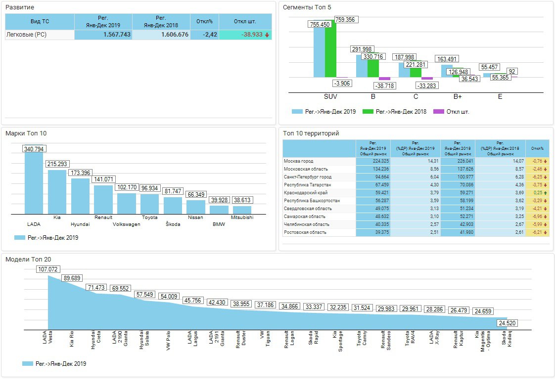Click the blue 2019 legend swatch in Сегменты Топ 5

pyautogui.click(x=297, y=111)
